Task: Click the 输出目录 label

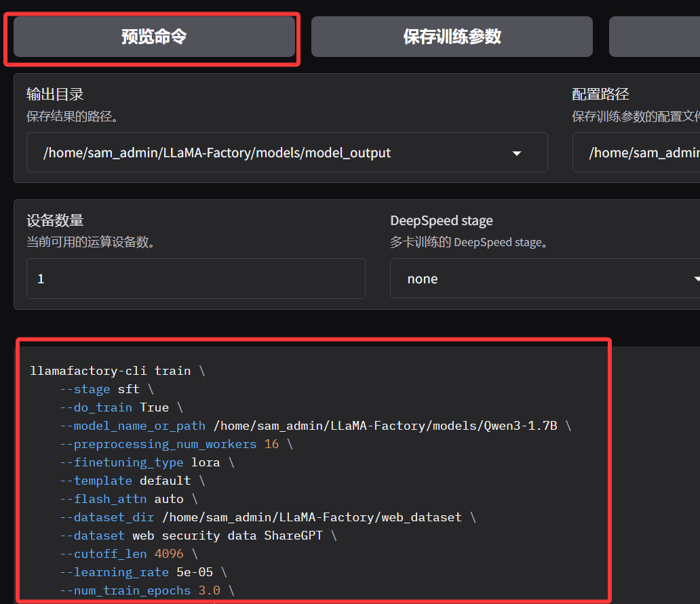Action: tap(55, 94)
